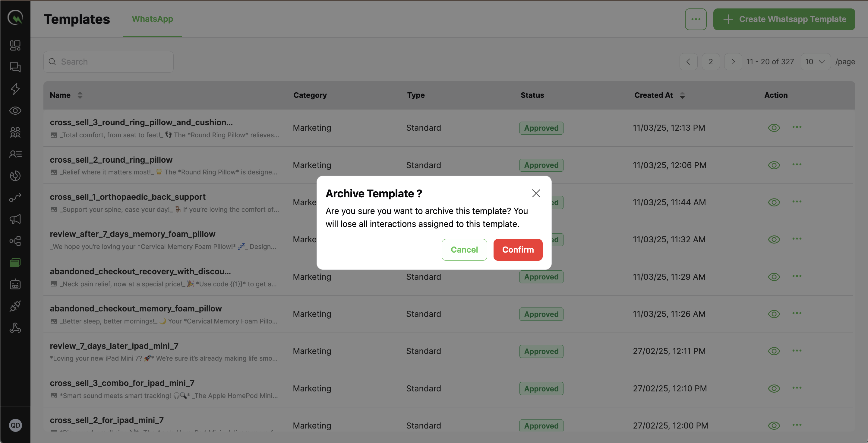Go to next page arrow
Screen dimensions: 868x443
(x=733, y=62)
